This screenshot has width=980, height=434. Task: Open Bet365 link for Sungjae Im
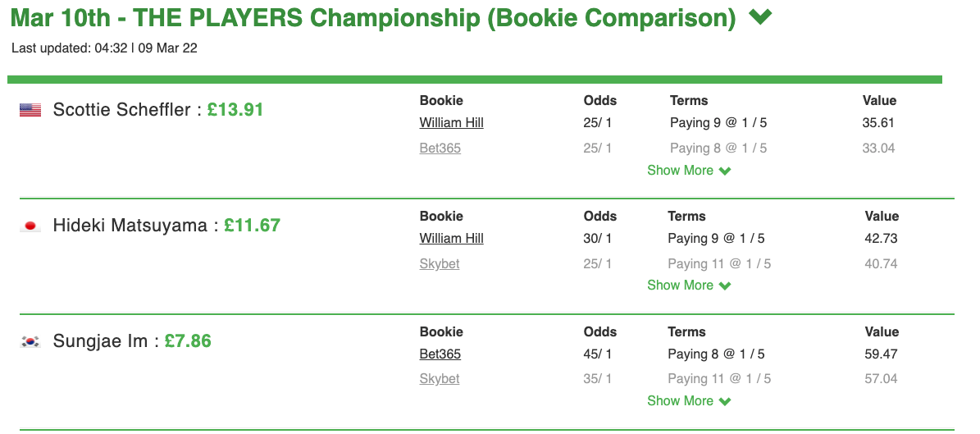pos(440,354)
